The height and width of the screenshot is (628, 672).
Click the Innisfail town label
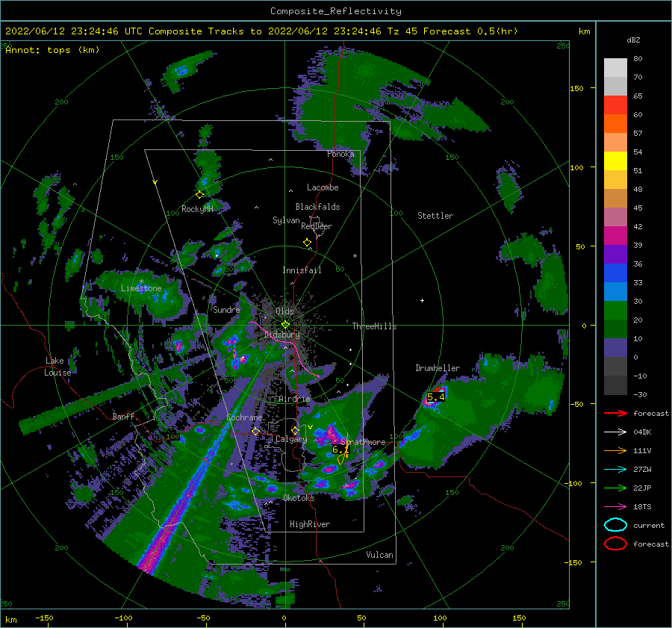pyautogui.click(x=302, y=270)
